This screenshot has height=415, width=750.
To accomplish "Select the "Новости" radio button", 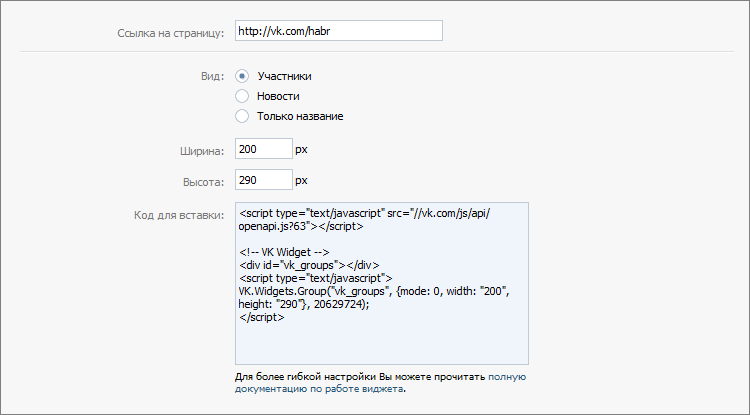I will tap(241, 95).
